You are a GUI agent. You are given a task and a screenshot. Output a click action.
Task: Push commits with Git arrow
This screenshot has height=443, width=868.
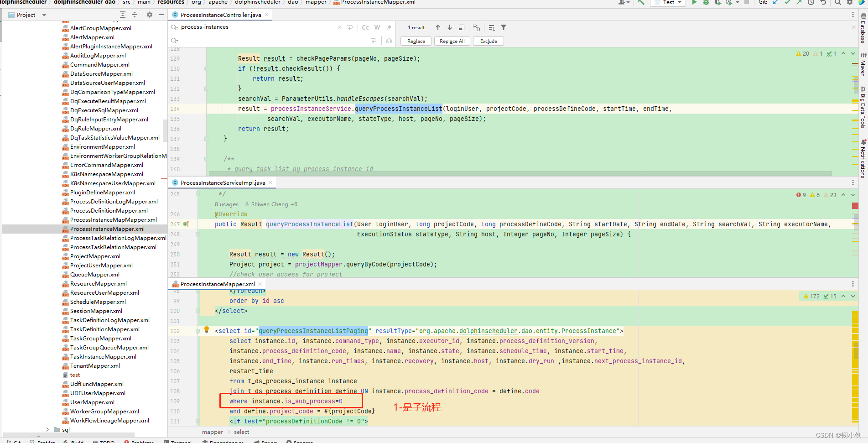click(799, 2)
